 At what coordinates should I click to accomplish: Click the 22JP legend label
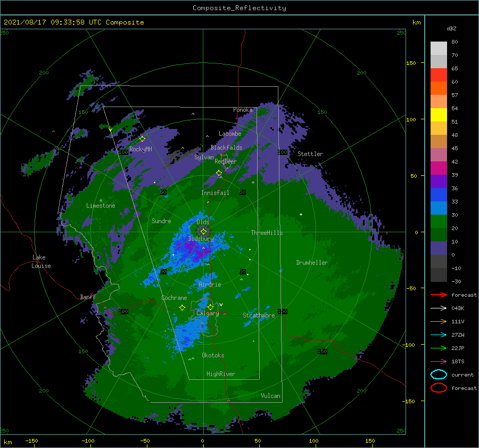click(458, 348)
